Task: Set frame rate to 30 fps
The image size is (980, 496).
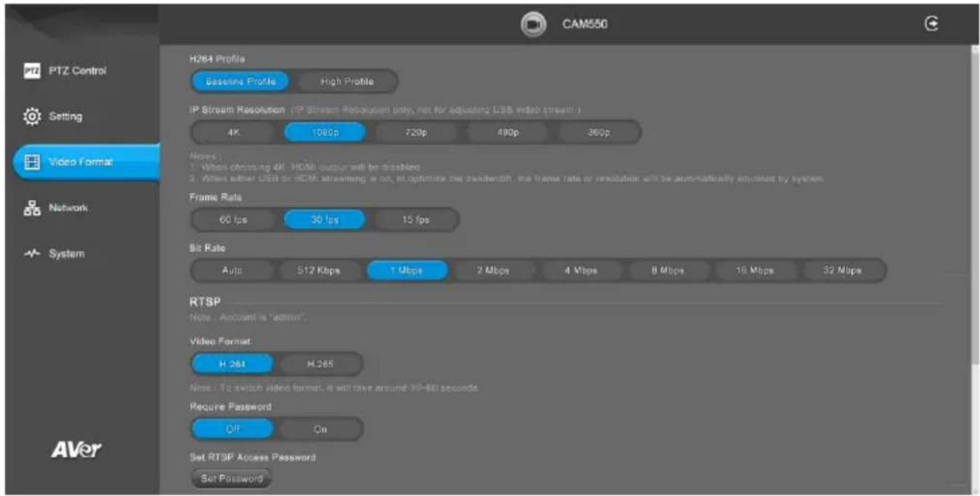Action: (324, 220)
